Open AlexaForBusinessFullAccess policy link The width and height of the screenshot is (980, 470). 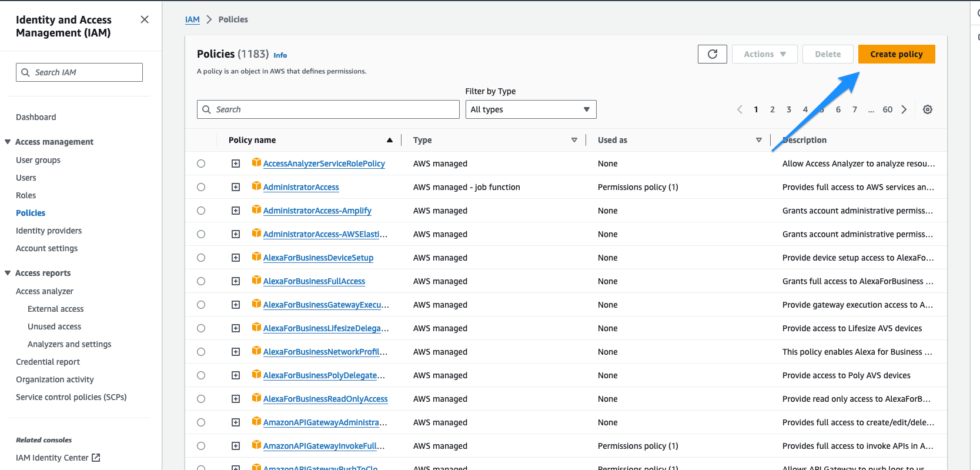pos(314,281)
